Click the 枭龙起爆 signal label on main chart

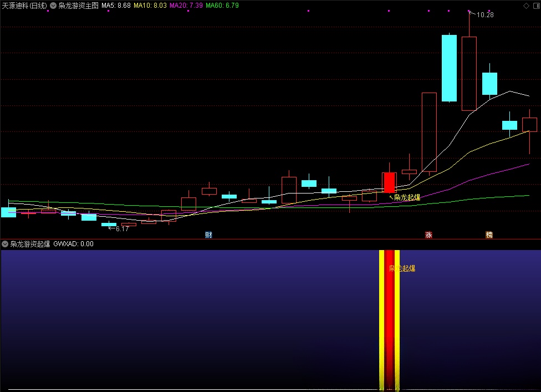pos(407,197)
